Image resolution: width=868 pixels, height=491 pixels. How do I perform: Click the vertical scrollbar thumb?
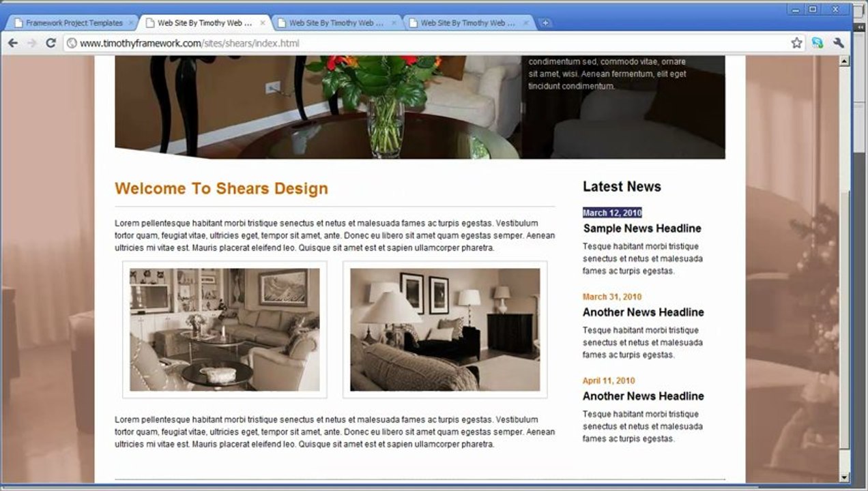pyautogui.click(x=845, y=319)
